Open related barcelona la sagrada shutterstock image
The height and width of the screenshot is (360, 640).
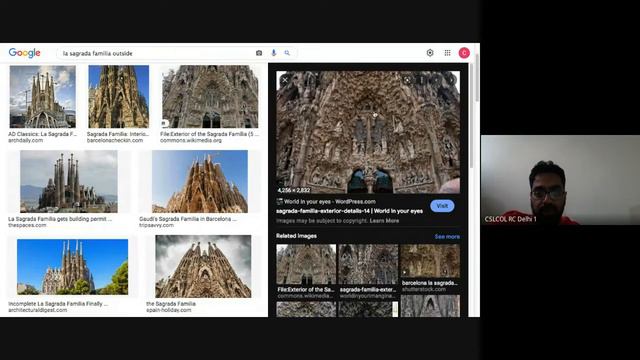(430, 261)
